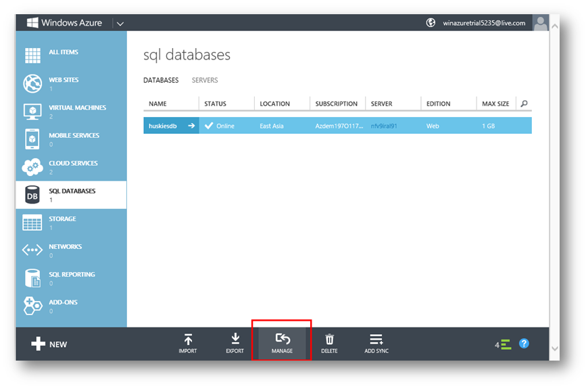
Task: Sort by EDITION column header
Action: tap(439, 104)
